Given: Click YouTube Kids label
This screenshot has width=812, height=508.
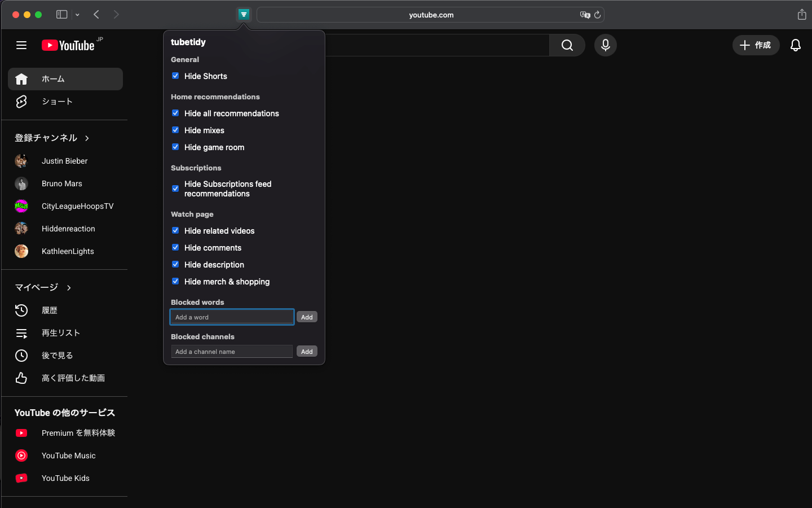Looking at the screenshot, I should pos(65,478).
